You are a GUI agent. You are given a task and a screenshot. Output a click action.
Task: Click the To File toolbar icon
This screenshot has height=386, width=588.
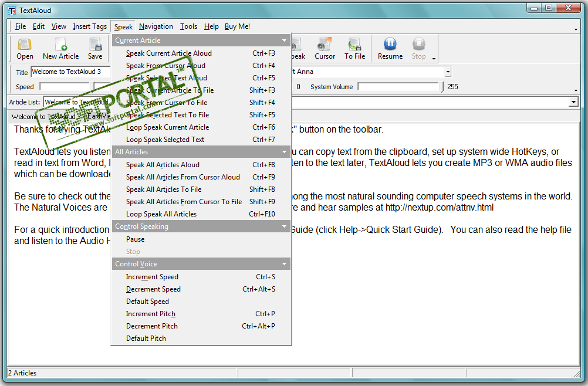354,49
